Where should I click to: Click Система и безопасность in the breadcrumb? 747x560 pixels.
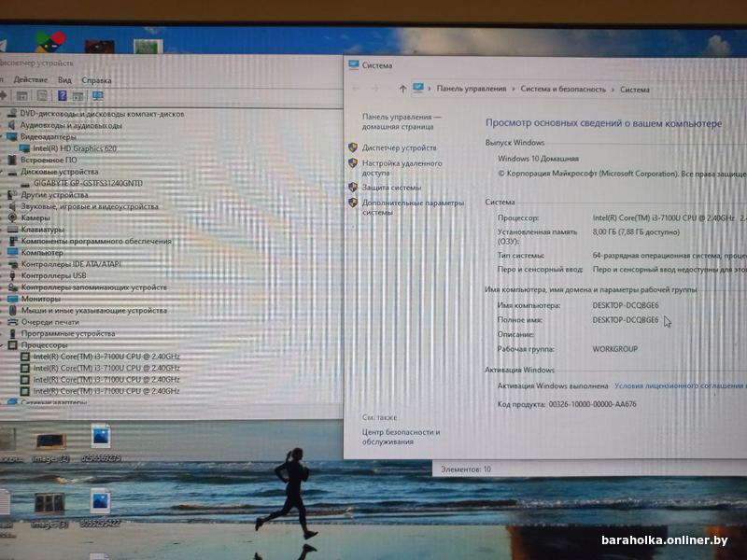pyautogui.click(x=563, y=89)
